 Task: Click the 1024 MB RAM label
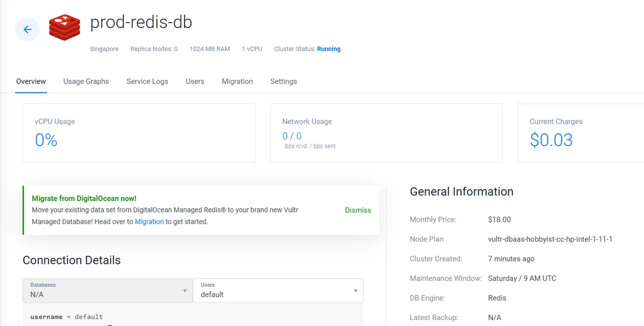[x=210, y=49]
